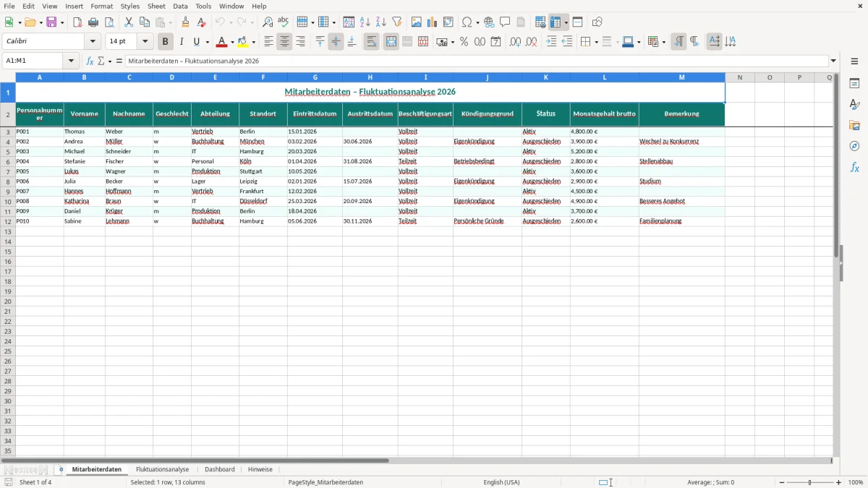Click the Sort Descending icon
This screenshot has width=868, height=488.
(x=381, y=22)
